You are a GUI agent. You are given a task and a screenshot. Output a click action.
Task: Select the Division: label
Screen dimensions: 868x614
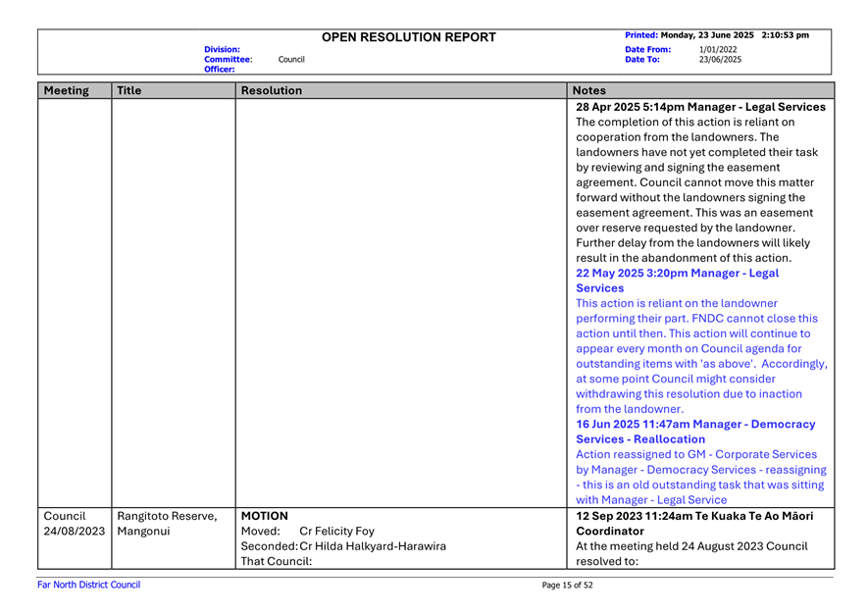coord(222,49)
